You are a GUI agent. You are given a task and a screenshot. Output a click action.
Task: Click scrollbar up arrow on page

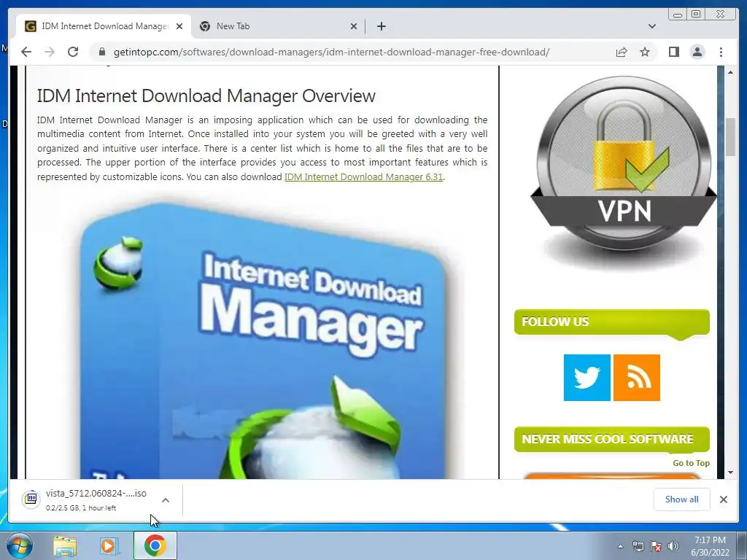pyautogui.click(x=730, y=72)
